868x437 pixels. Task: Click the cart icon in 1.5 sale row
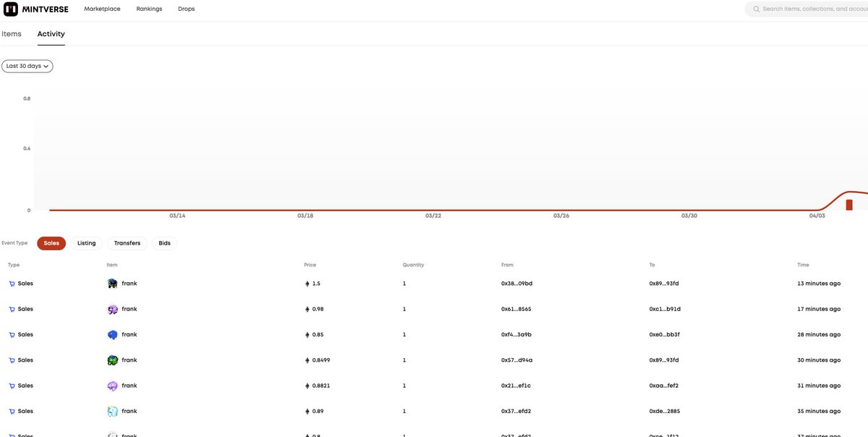coord(12,284)
